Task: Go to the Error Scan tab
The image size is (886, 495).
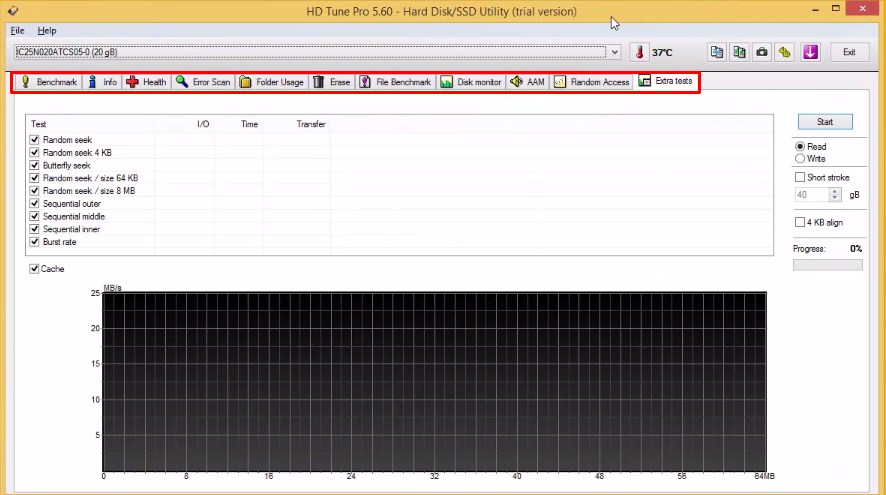Action: (203, 82)
